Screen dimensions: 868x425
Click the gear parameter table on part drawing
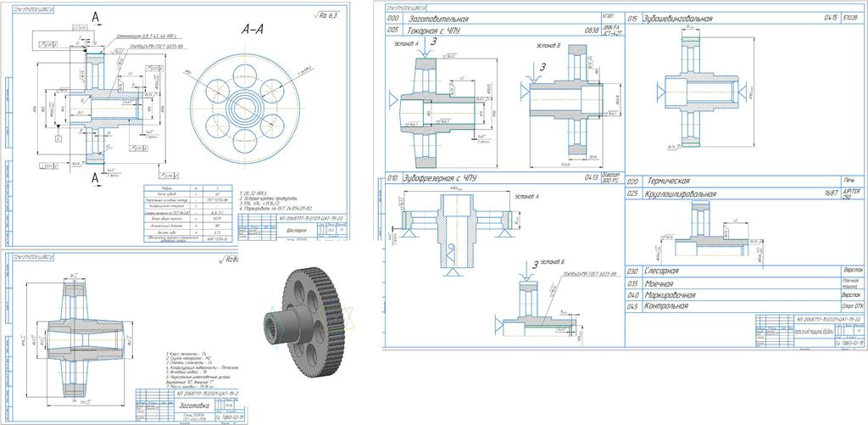(x=190, y=212)
